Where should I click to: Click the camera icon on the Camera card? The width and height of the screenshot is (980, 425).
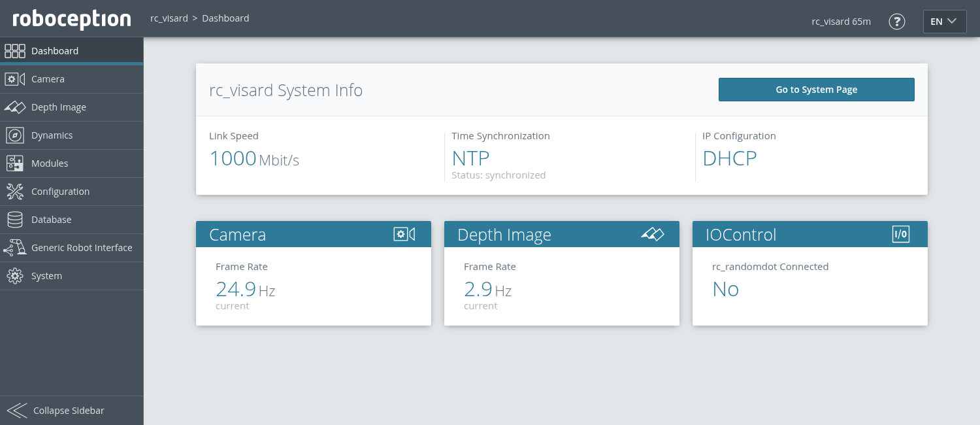point(404,234)
